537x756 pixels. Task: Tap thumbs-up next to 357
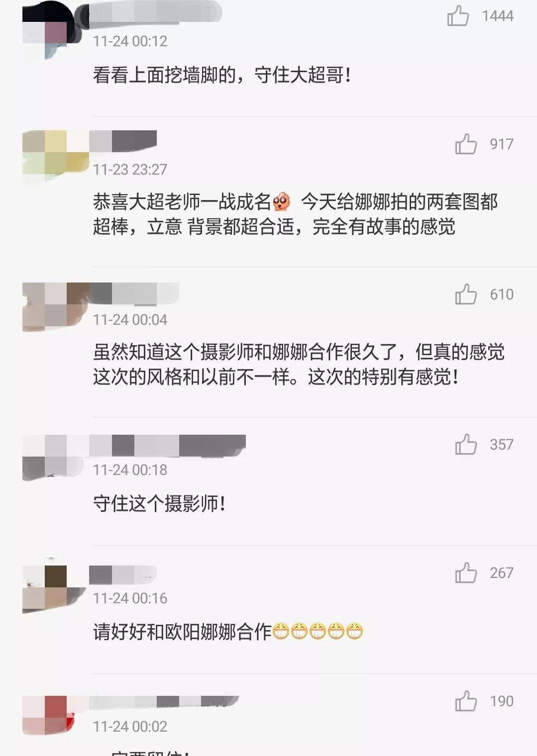(x=466, y=444)
